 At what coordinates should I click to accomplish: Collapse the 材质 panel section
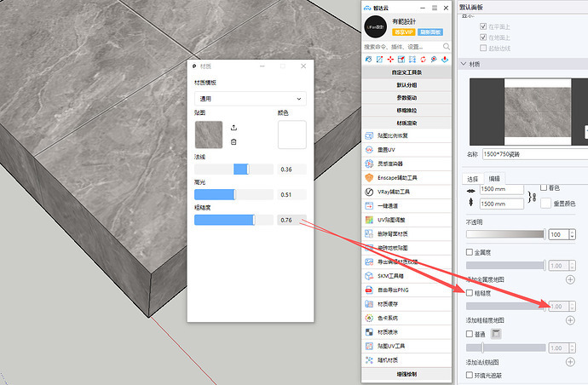463,64
